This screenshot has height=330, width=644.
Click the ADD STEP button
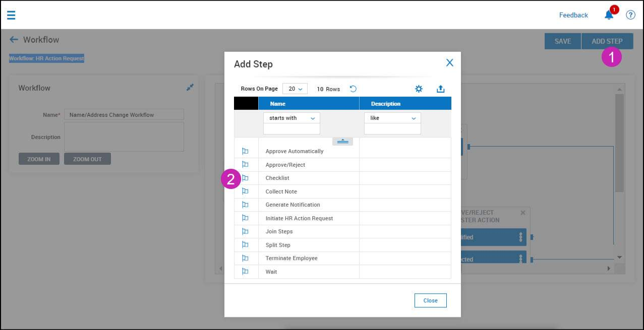pos(607,41)
